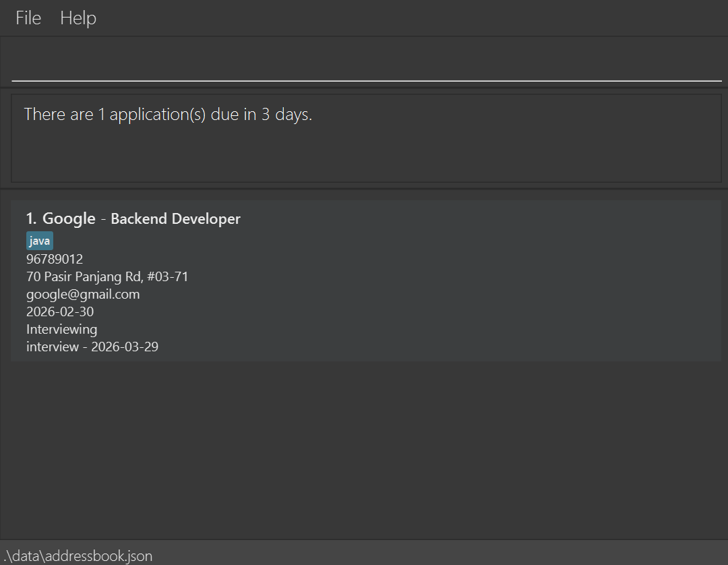Screen dimensions: 728x565
Task: Click the phone number 96789012
Action: click(55, 259)
